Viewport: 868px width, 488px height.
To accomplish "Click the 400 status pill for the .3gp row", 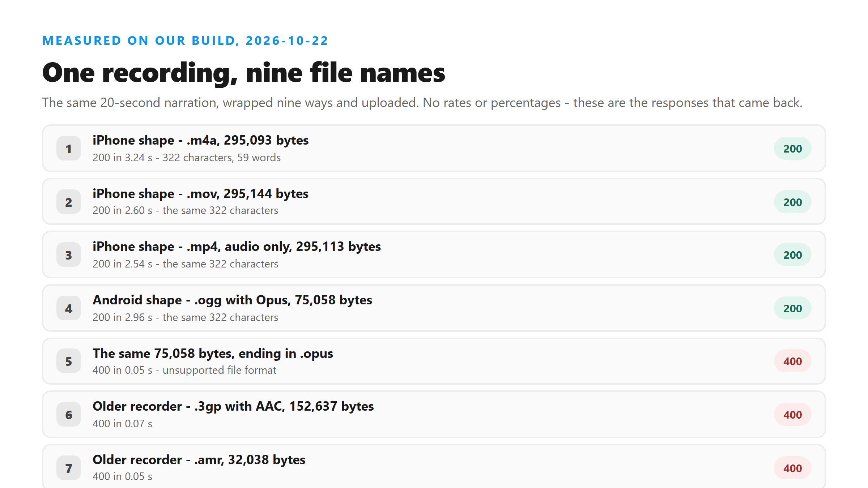I will pyautogui.click(x=792, y=415).
